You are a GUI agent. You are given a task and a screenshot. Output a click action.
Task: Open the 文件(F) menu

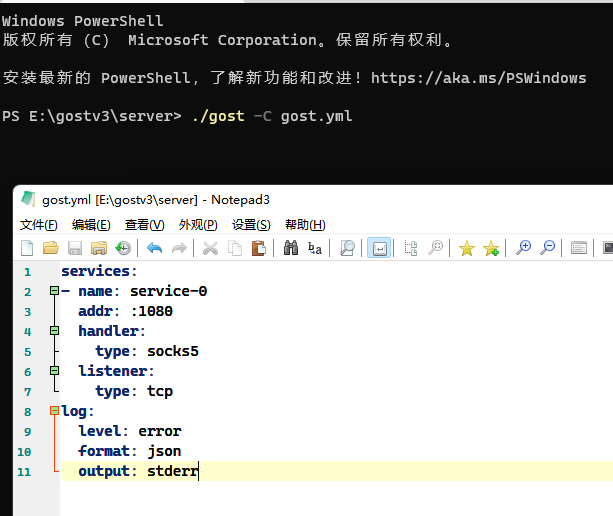pyautogui.click(x=39, y=225)
